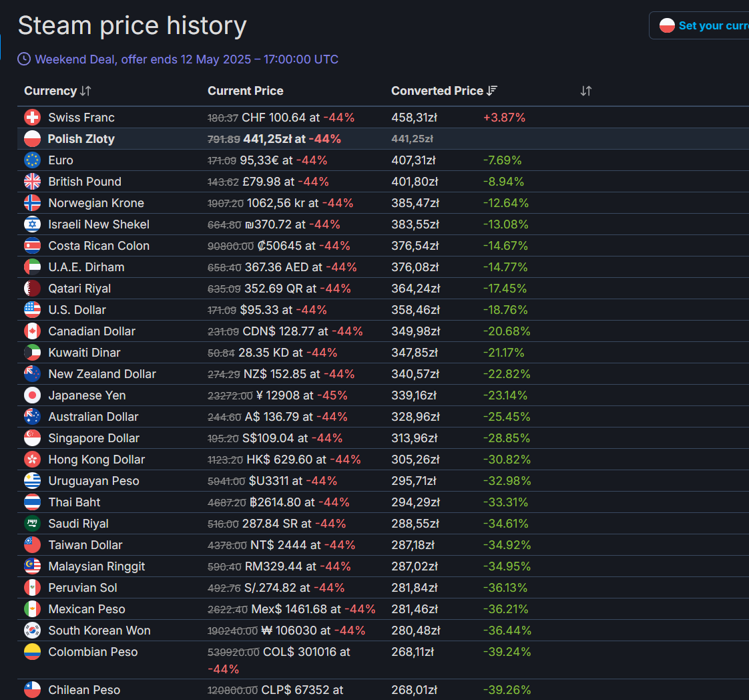Click the Colombian Peso flag icon
749x700 pixels.
(33, 652)
